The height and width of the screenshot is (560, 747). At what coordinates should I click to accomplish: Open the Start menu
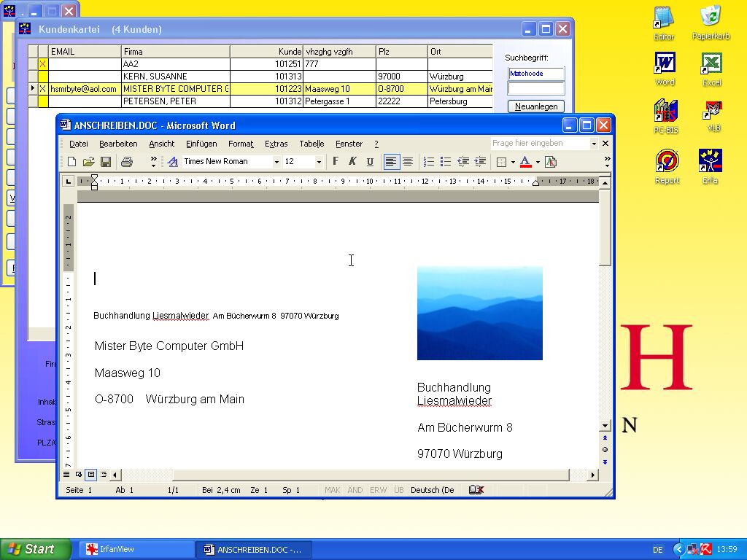[35, 549]
